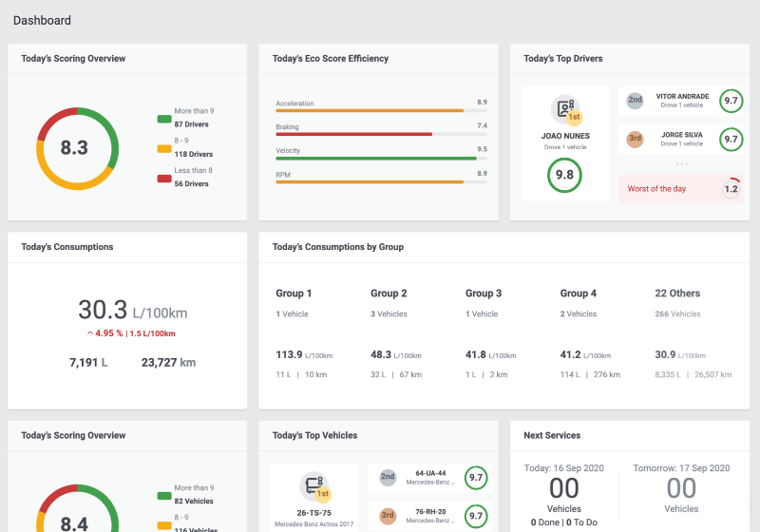Click Vitor Andrade 9.7 score circle
This screenshot has width=760, height=532.
point(731,101)
